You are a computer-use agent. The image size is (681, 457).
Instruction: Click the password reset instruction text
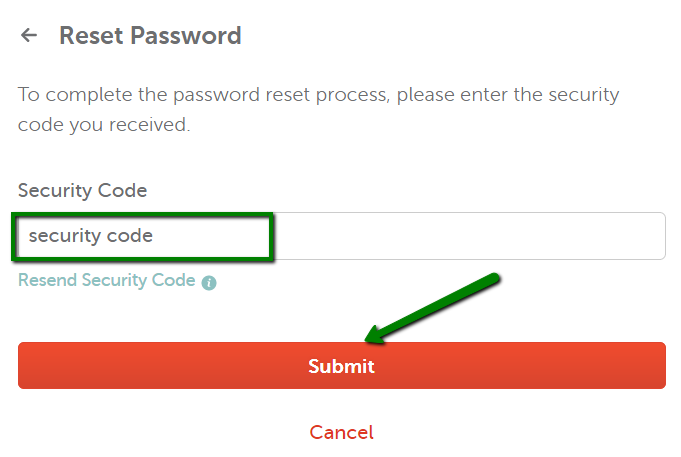(318, 110)
